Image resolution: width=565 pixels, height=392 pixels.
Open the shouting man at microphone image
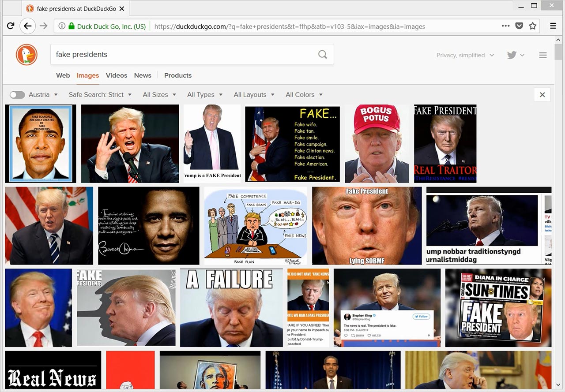coord(130,144)
